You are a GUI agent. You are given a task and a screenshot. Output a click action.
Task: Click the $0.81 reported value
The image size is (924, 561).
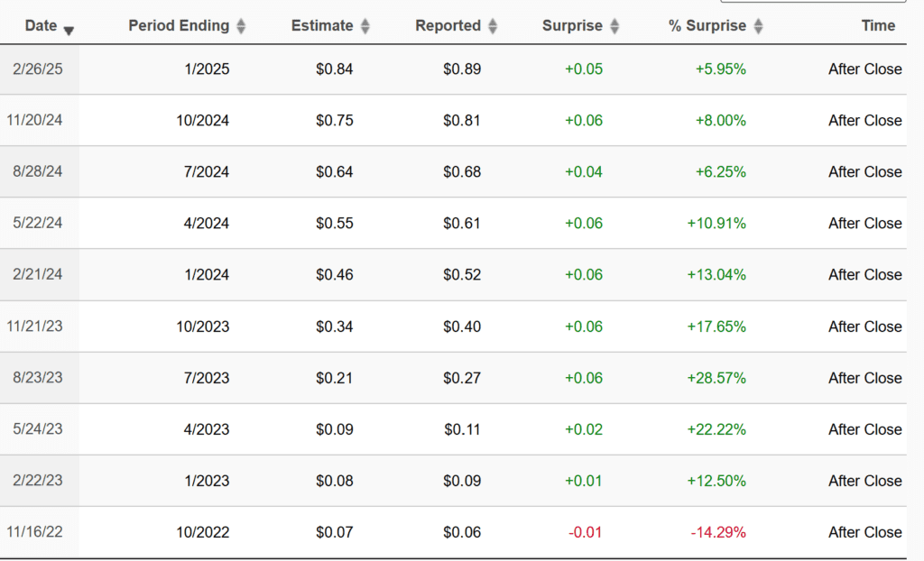[462, 120]
